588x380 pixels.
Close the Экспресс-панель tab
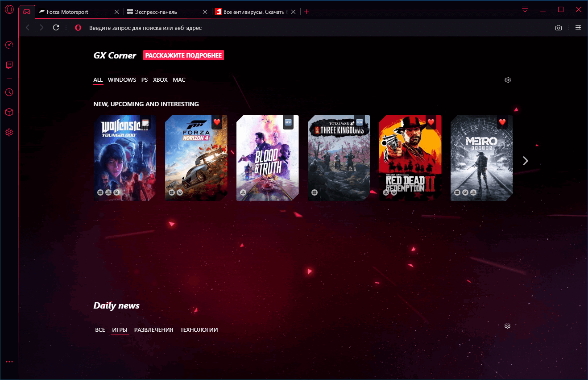coord(205,12)
